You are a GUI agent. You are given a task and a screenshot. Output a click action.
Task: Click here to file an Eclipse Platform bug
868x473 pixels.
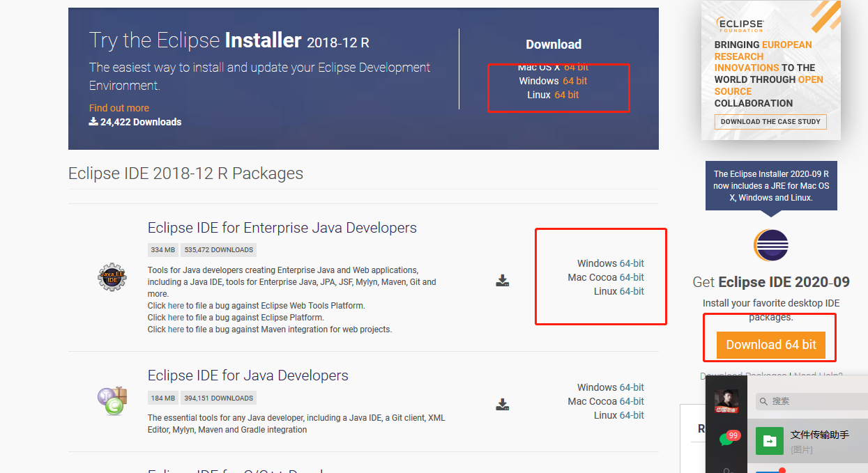176,317
